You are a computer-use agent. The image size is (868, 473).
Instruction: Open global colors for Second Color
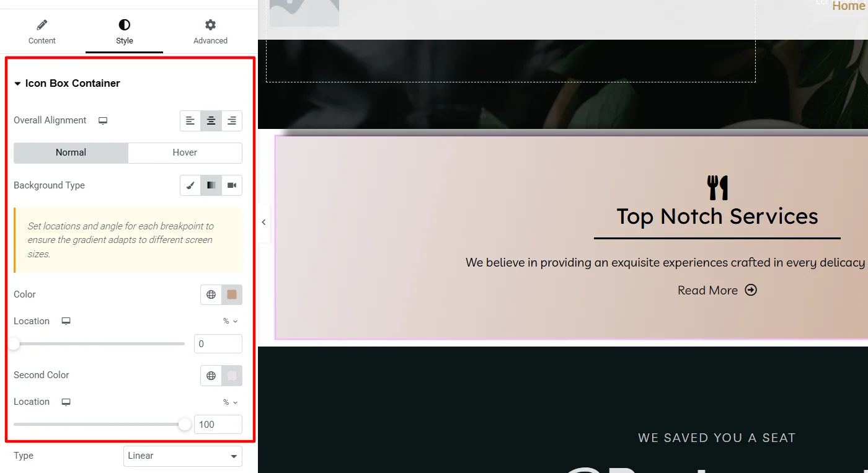tap(211, 375)
